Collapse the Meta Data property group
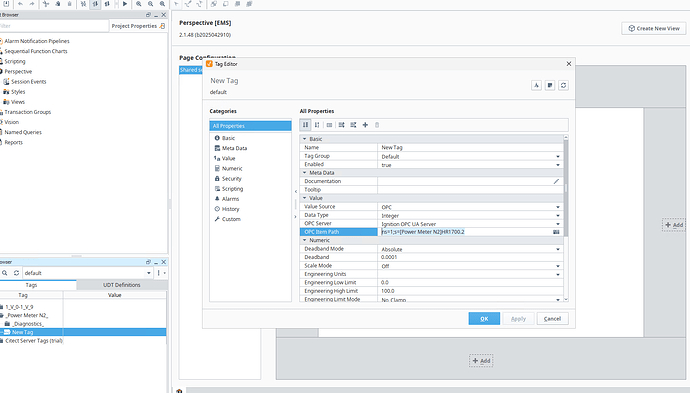690x393 pixels. [304, 173]
